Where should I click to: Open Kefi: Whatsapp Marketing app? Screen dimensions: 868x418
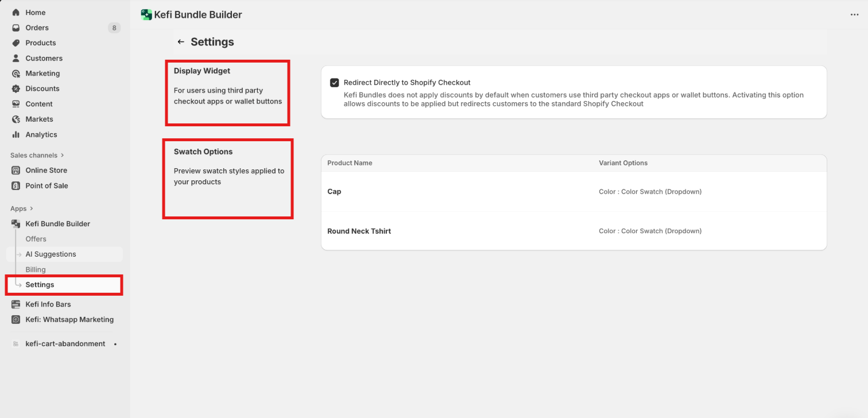point(69,320)
